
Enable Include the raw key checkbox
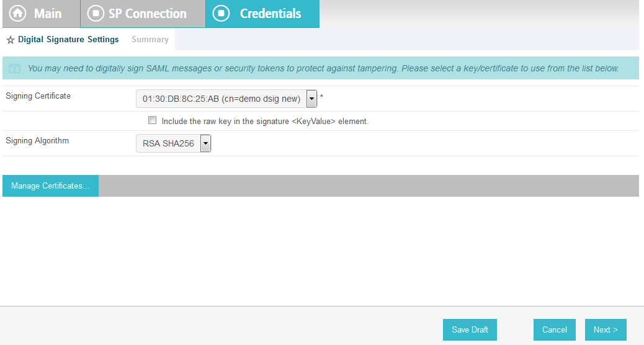pos(153,120)
